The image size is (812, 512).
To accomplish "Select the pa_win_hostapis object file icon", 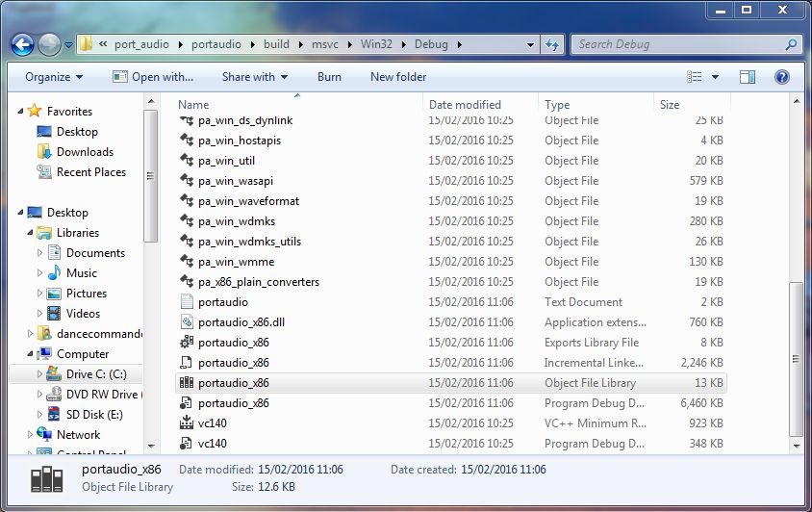I will [187, 140].
